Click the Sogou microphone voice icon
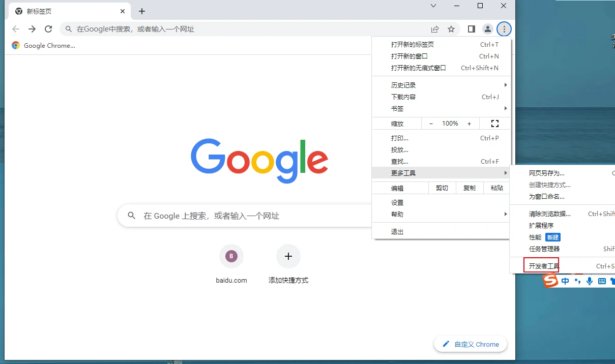 590,281
